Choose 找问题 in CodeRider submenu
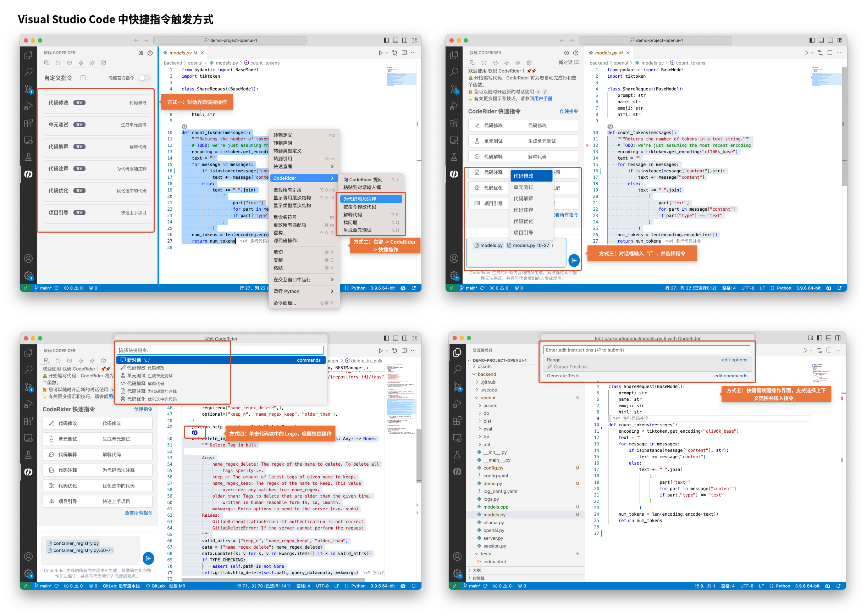This screenshot has height=616, width=867. click(371, 223)
